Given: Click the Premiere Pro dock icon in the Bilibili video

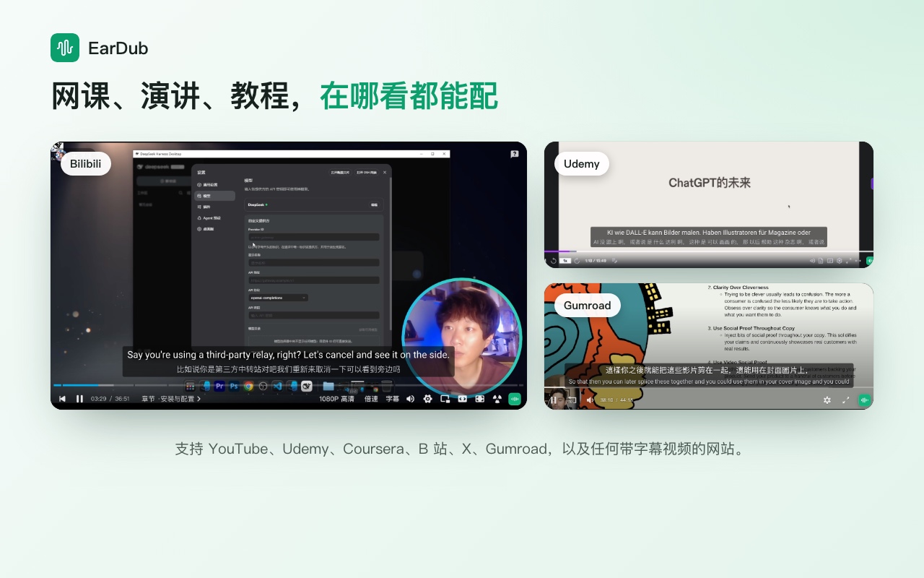Looking at the screenshot, I should 220,386.
